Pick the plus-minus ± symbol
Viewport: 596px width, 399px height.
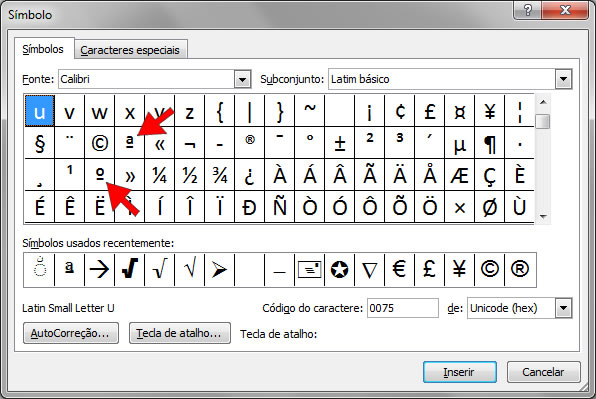(340, 142)
